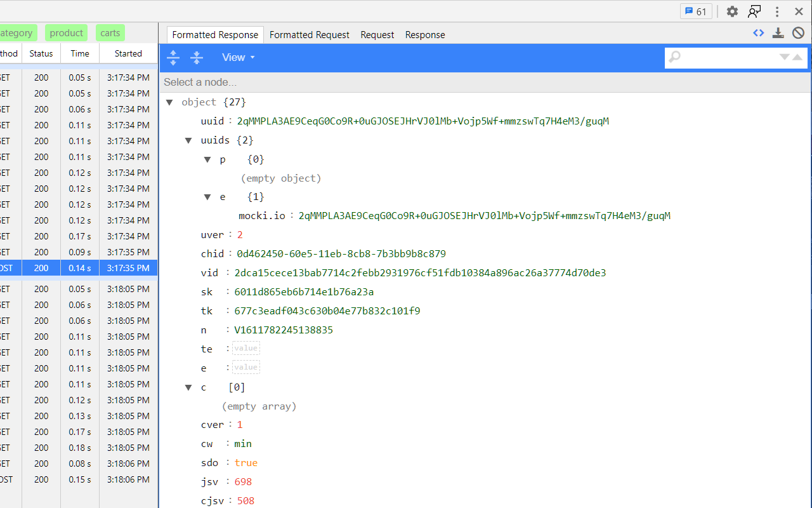Sort requests by Time column header

coord(80,53)
